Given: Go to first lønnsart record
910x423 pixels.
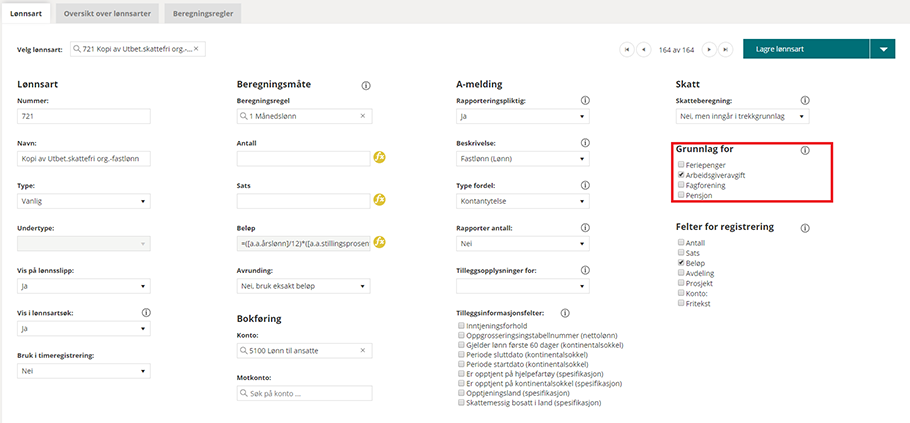Looking at the screenshot, I should [627, 50].
